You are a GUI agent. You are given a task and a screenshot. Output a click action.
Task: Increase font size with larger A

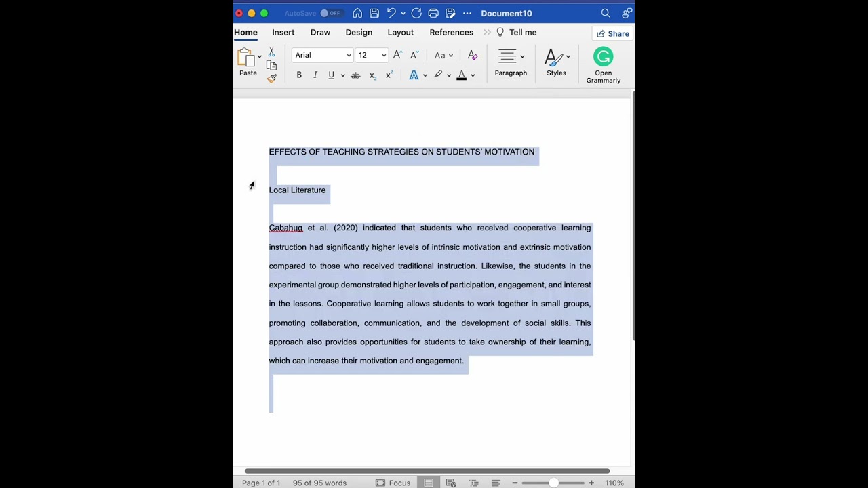pyautogui.click(x=397, y=55)
